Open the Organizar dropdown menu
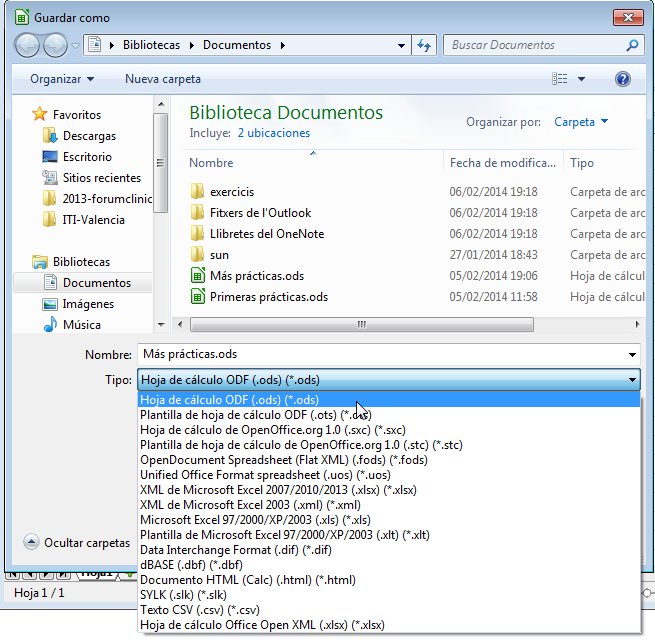The width and height of the screenshot is (655, 644). pyautogui.click(x=62, y=79)
